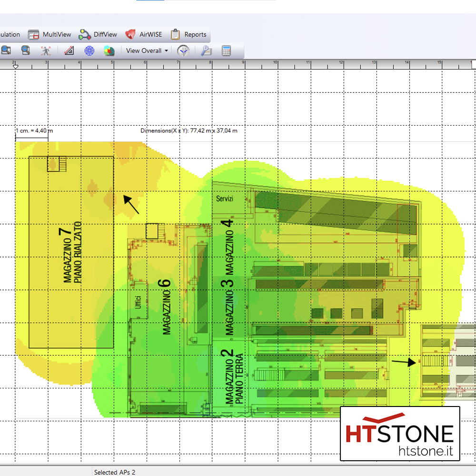
Task: Select the ruler scale calibration tool
Action: [69, 50]
